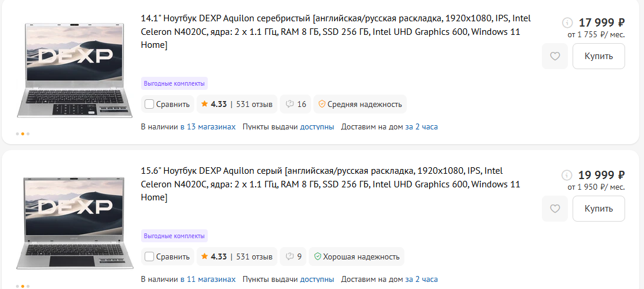This screenshot has width=644, height=289.
Task: Click the silver 14.1" laptop product image
Action: tap(75, 70)
